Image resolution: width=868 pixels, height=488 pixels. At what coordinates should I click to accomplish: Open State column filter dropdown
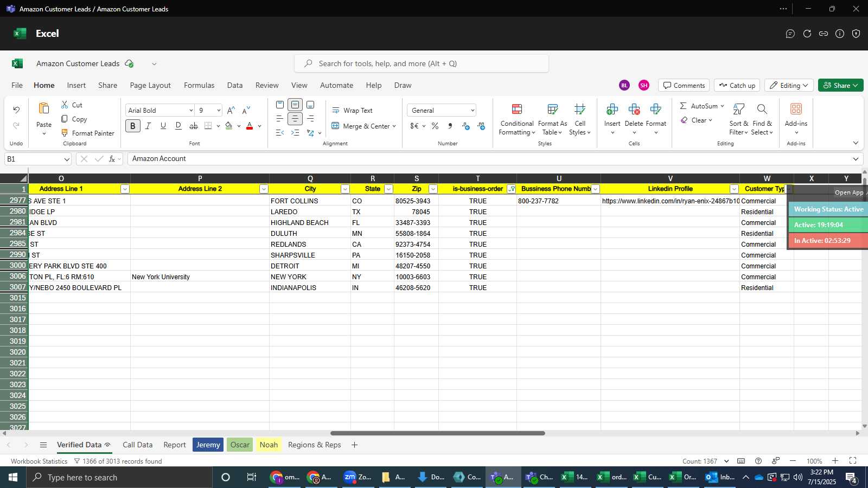[388, 189]
